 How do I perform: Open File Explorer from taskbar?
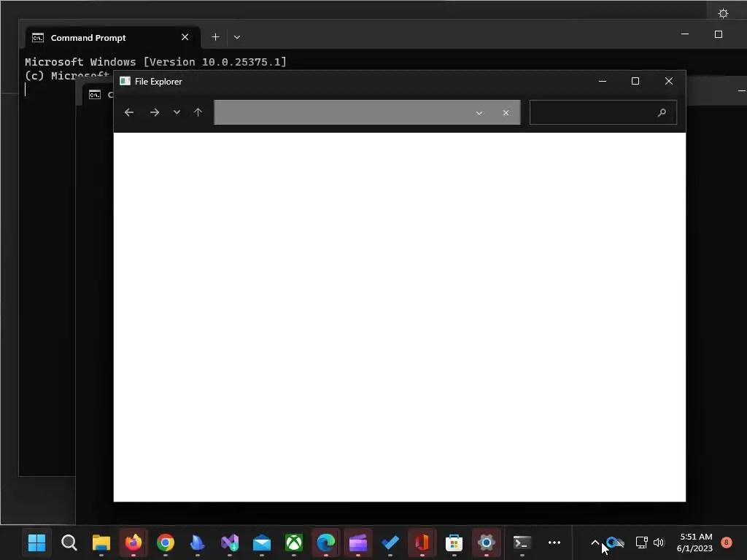point(101,542)
